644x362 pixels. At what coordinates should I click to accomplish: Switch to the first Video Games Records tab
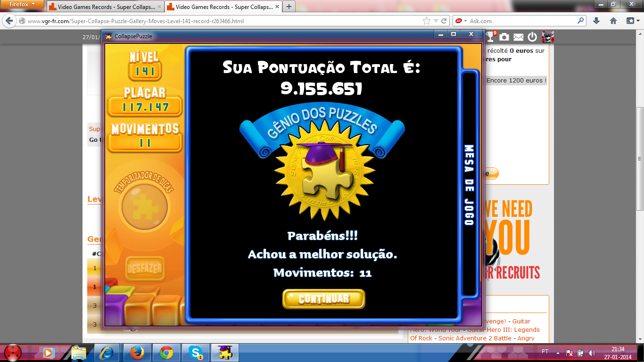coord(104,7)
